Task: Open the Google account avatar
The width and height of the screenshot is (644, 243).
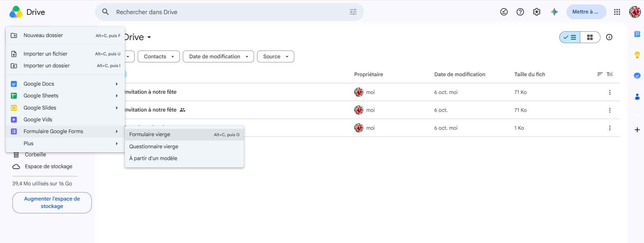Action: click(x=635, y=12)
